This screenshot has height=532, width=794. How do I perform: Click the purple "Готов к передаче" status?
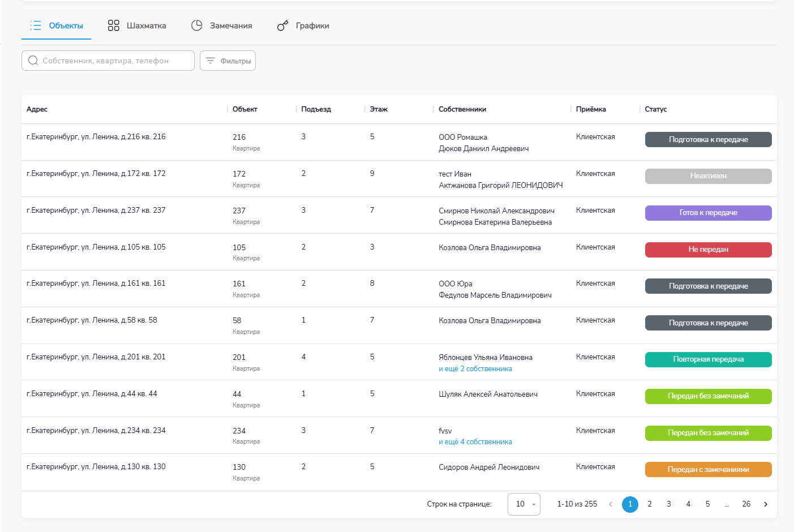(x=708, y=213)
